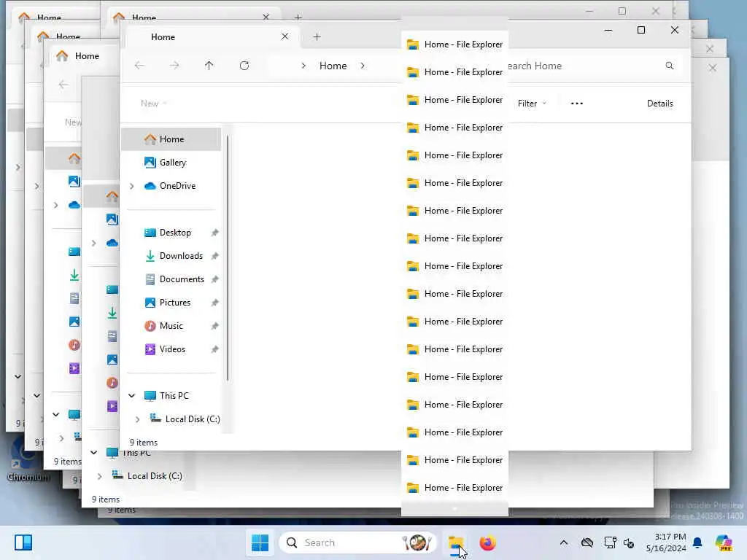Collapse the This PC node in front window
This screenshot has width=747, height=560.
click(132, 395)
